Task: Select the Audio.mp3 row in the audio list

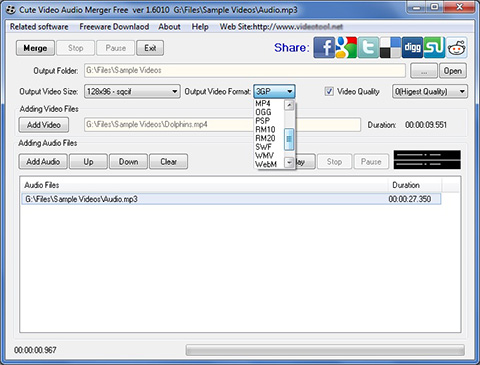Action: 231,199
